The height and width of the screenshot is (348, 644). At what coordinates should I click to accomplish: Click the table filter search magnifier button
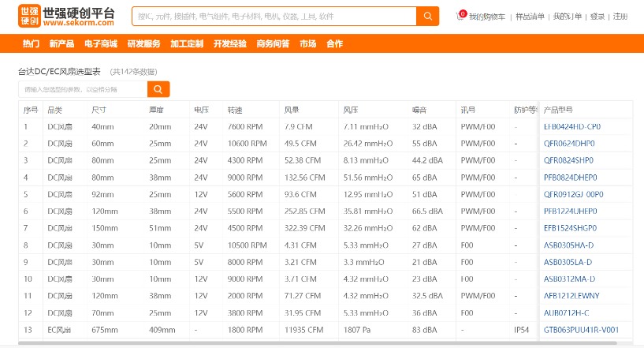158,89
